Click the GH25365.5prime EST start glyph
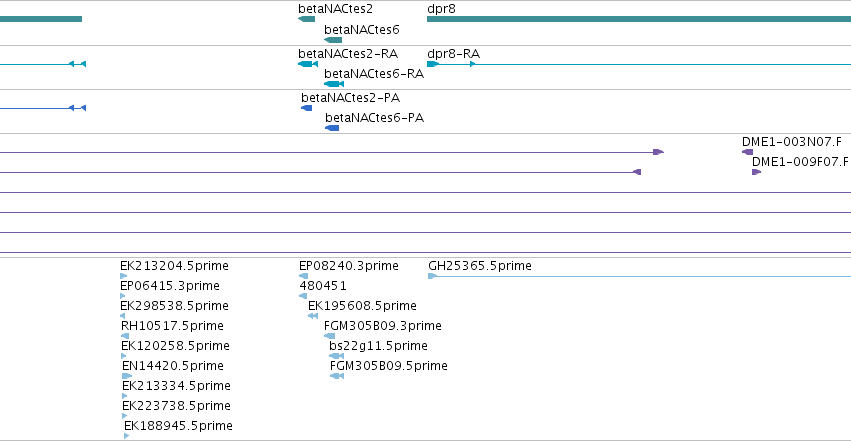 coord(433,276)
